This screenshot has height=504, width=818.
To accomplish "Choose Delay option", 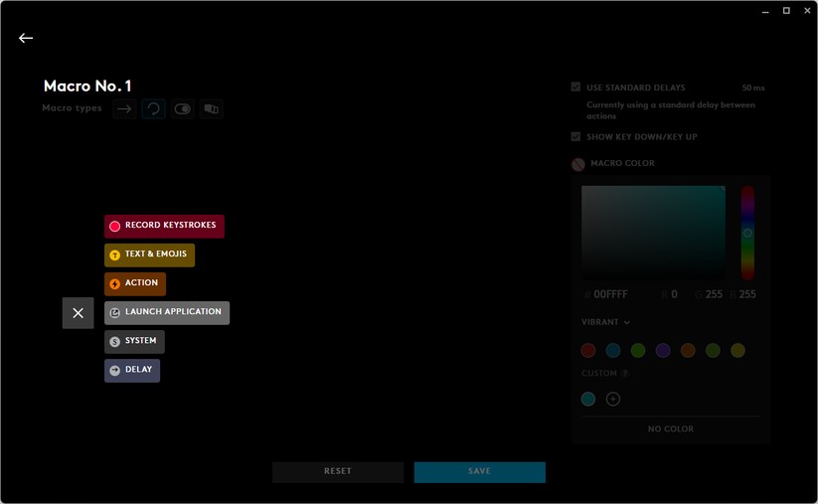I will click(x=132, y=371).
